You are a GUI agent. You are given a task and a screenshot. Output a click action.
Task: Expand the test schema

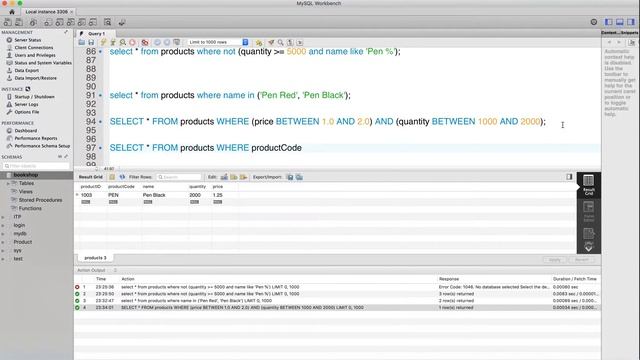coord(3,259)
